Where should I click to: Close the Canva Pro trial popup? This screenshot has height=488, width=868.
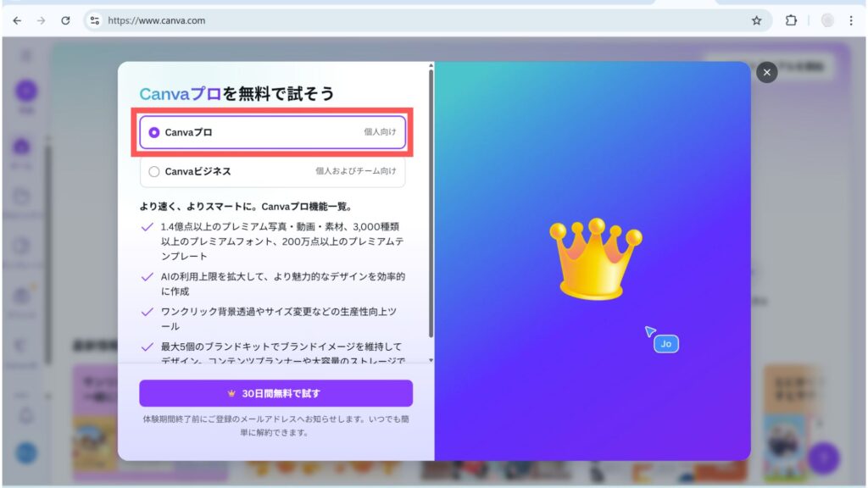[766, 73]
